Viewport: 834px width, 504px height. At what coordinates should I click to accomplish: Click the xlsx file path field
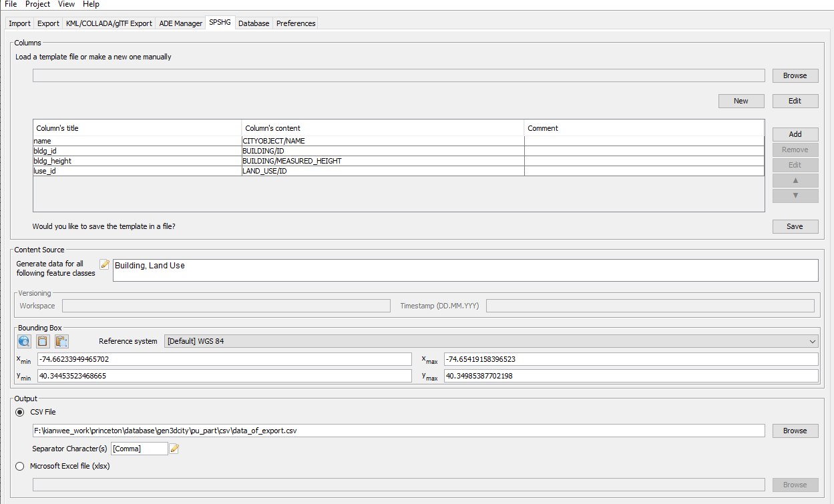coord(399,485)
